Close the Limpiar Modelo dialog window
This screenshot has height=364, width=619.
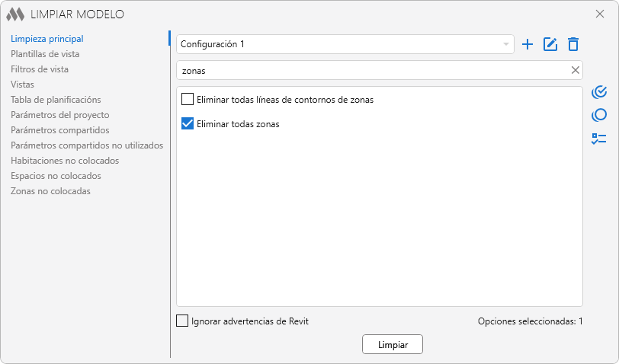pos(600,14)
